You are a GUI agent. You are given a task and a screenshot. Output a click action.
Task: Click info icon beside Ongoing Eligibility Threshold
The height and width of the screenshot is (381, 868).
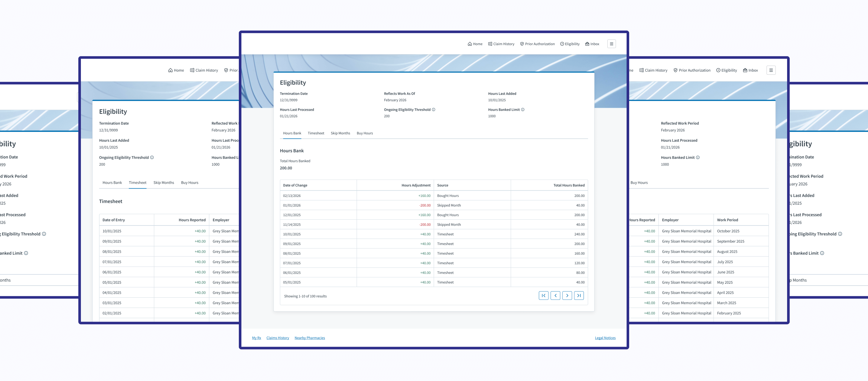pyautogui.click(x=433, y=110)
